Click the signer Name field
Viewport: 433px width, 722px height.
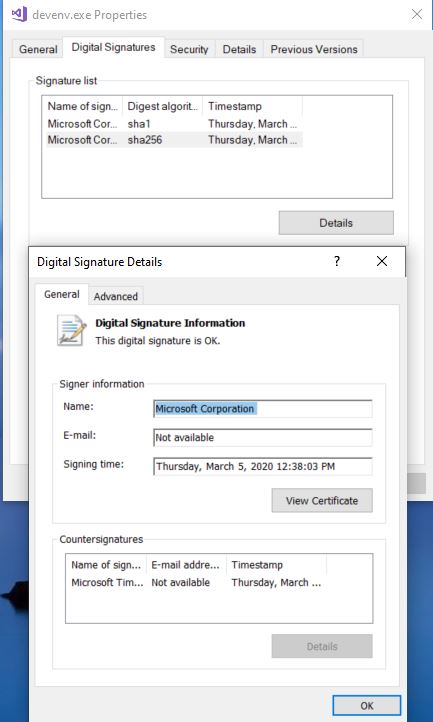coord(263,409)
